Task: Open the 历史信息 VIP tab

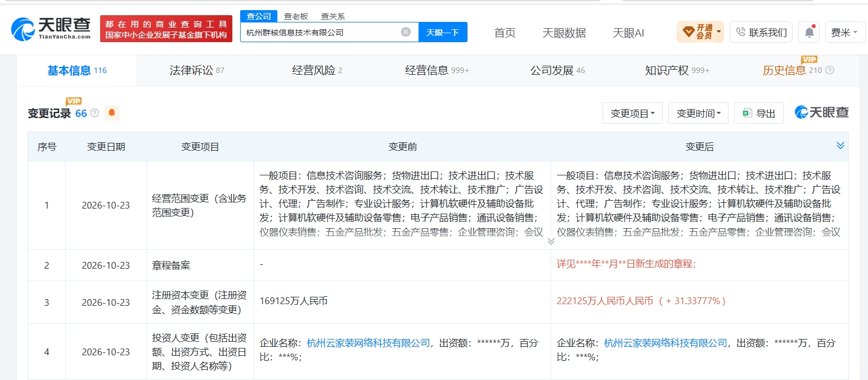Action: 792,70
